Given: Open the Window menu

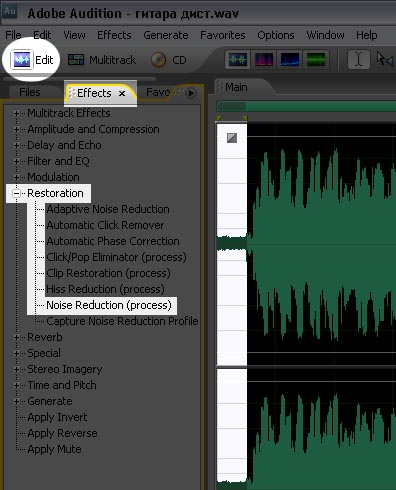Looking at the screenshot, I should [325, 35].
